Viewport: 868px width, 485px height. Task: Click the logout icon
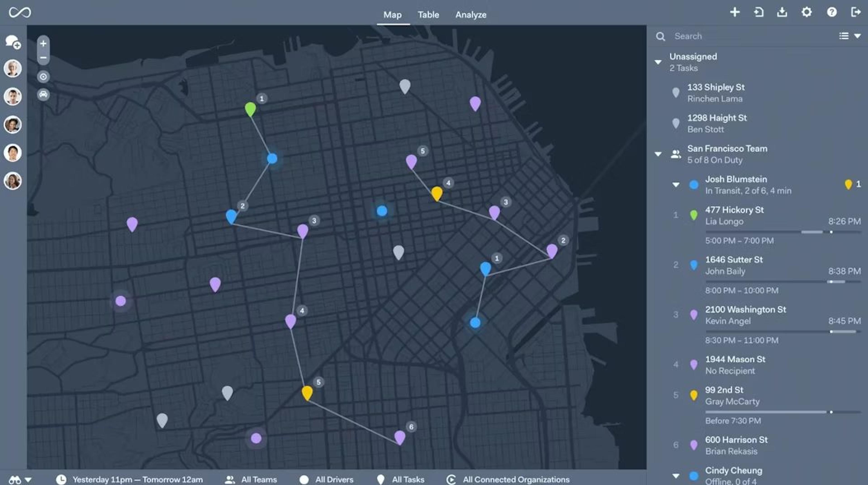pyautogui.click(x=856, y=12)
